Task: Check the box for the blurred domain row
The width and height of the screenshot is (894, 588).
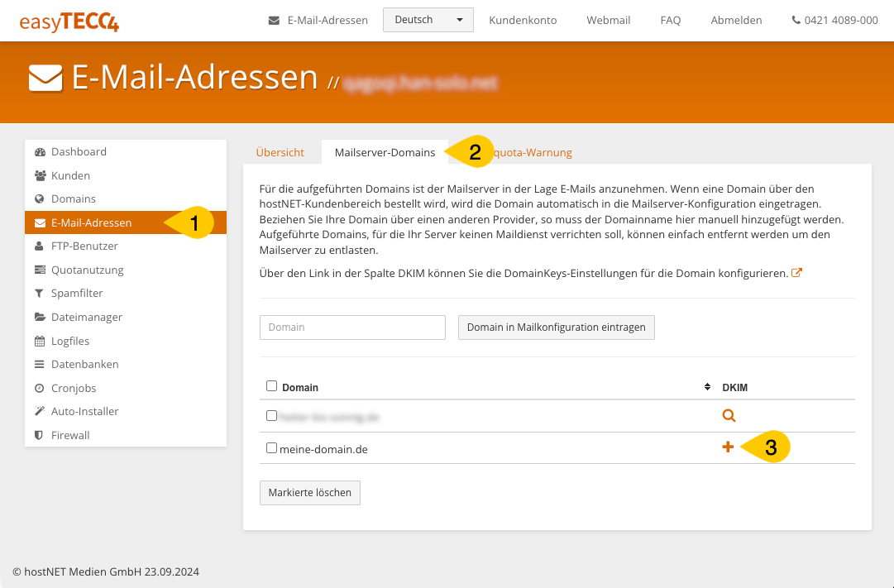Action: pyautogui.click(x=271, y=416)
